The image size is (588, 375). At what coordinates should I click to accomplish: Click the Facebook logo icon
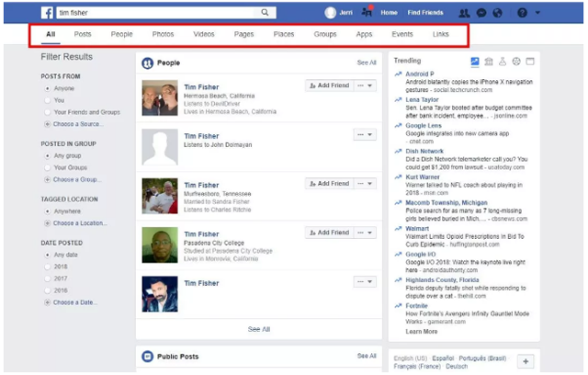(x=46, y=13)
